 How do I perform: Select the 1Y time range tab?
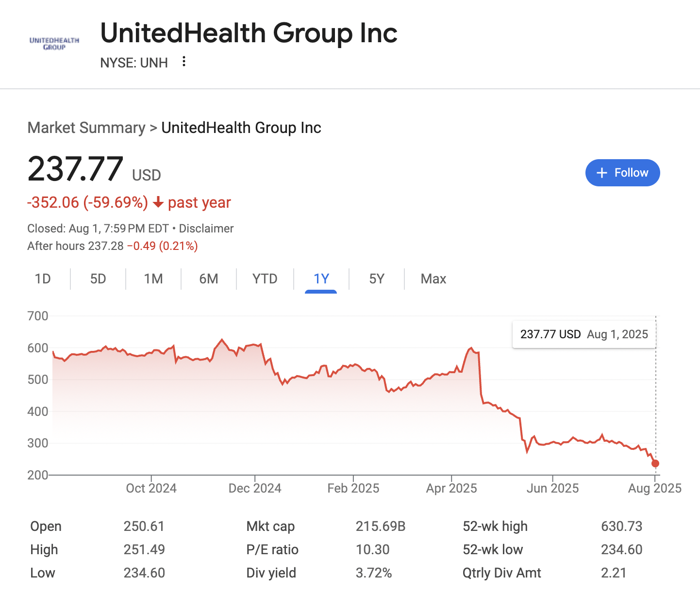pyautogui.click(x=321, y=279)
